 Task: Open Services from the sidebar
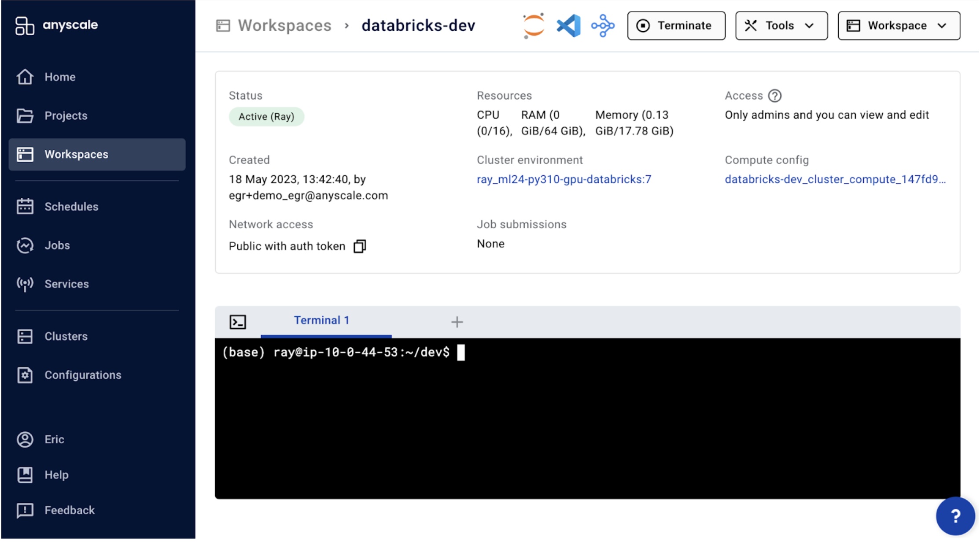[66, 284]
